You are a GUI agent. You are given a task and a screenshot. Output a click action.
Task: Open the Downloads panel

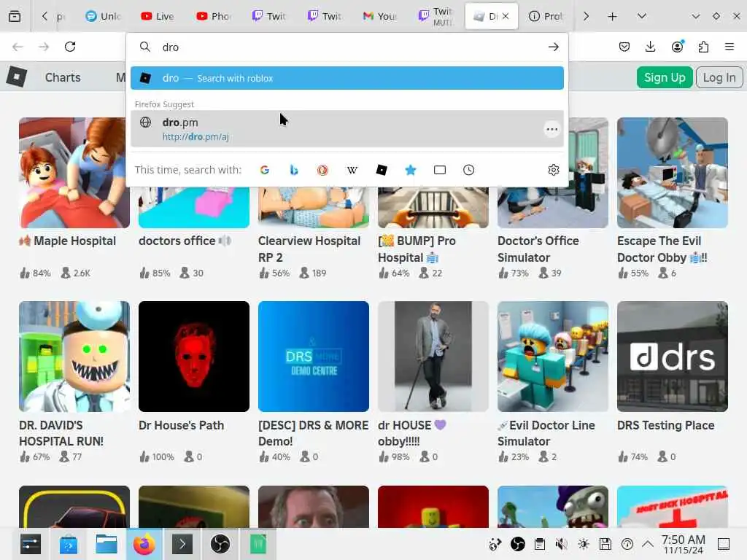click(650, 47)
